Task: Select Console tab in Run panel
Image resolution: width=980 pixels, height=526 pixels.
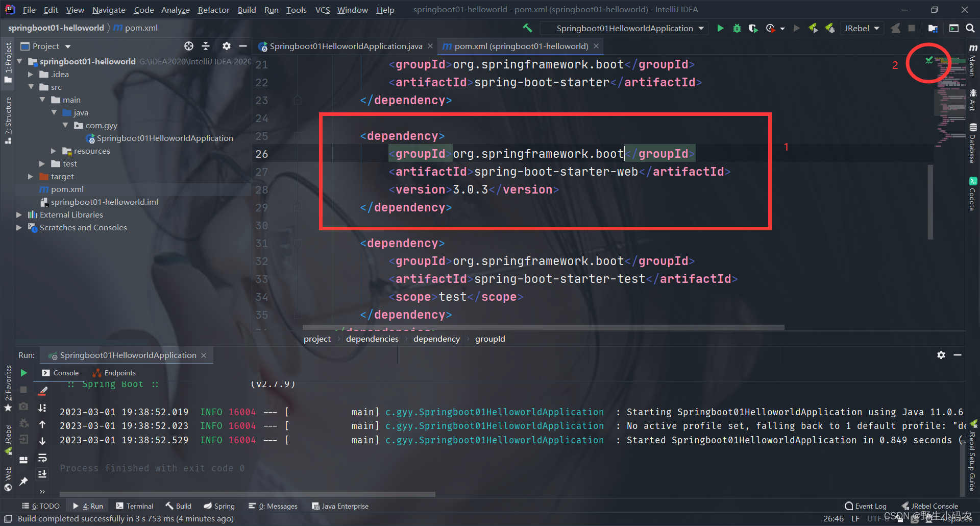Action: 61,373
